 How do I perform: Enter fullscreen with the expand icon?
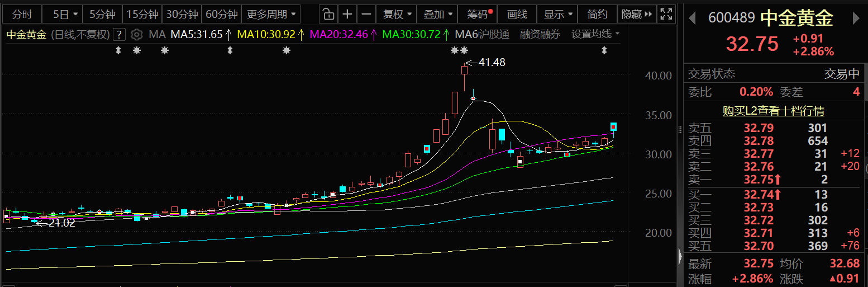tap(665, 14)
